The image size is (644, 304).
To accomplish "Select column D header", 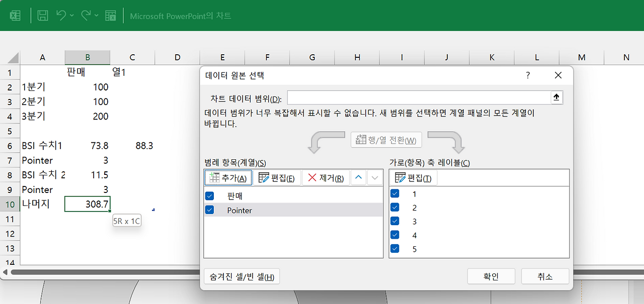I will coord(177,57).
